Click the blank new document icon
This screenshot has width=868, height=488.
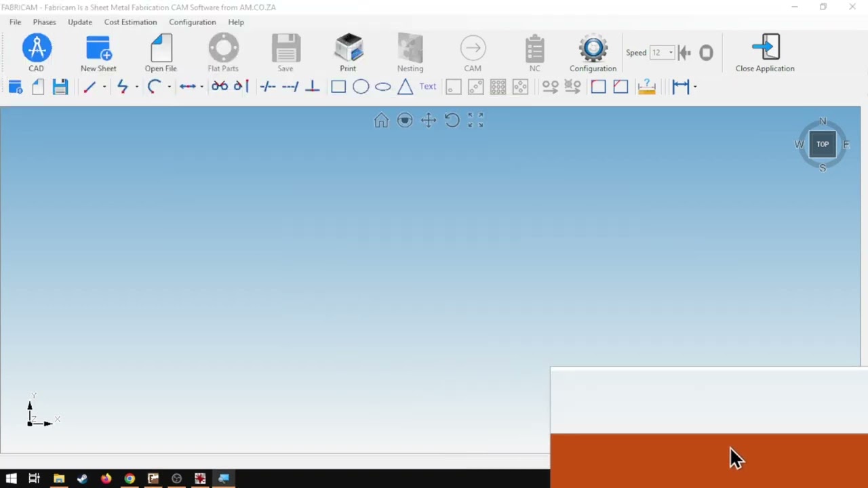pos(38,87)
